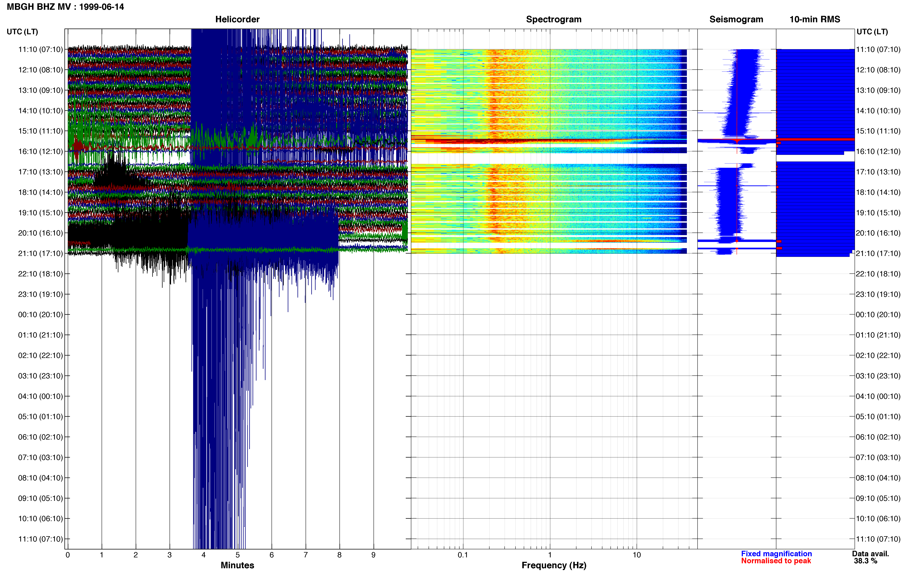Click the left '00:10 (20:10)' time label
Screen dimensions: 924x578
click(41, 315)
